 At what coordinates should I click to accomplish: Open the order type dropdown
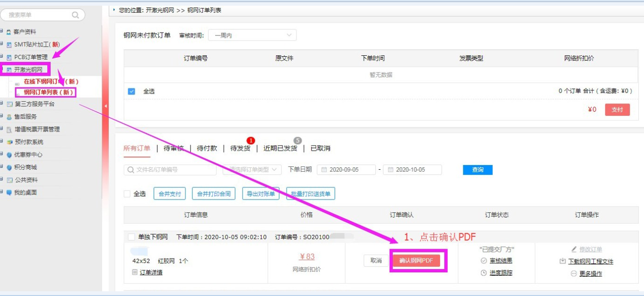tap(252, 170)
